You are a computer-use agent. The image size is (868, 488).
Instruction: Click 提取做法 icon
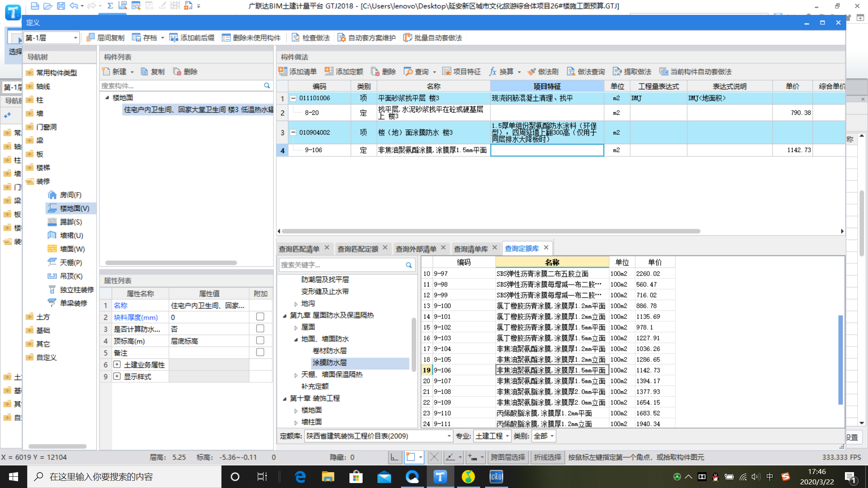[617, 71]
